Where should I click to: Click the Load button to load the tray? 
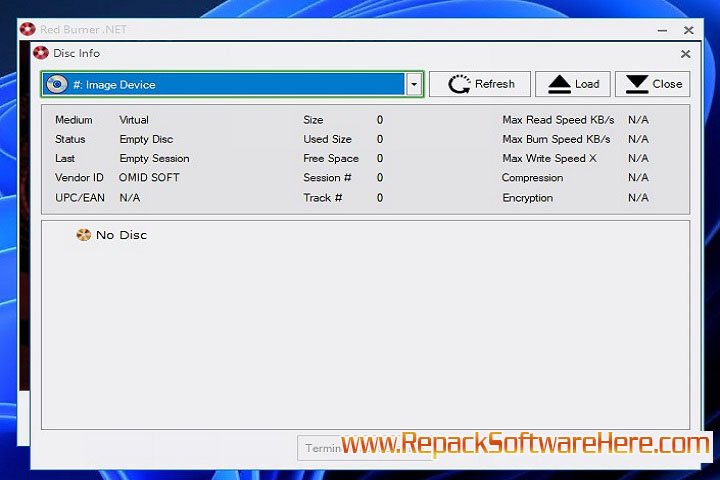pos(573,84)
